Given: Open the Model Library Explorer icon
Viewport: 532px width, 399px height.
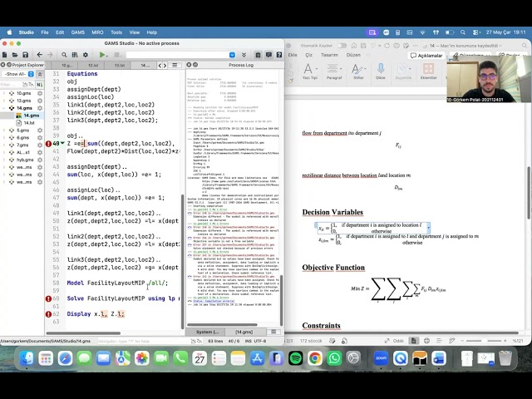Looking at the screenshot, I should (x=75, y=55).
